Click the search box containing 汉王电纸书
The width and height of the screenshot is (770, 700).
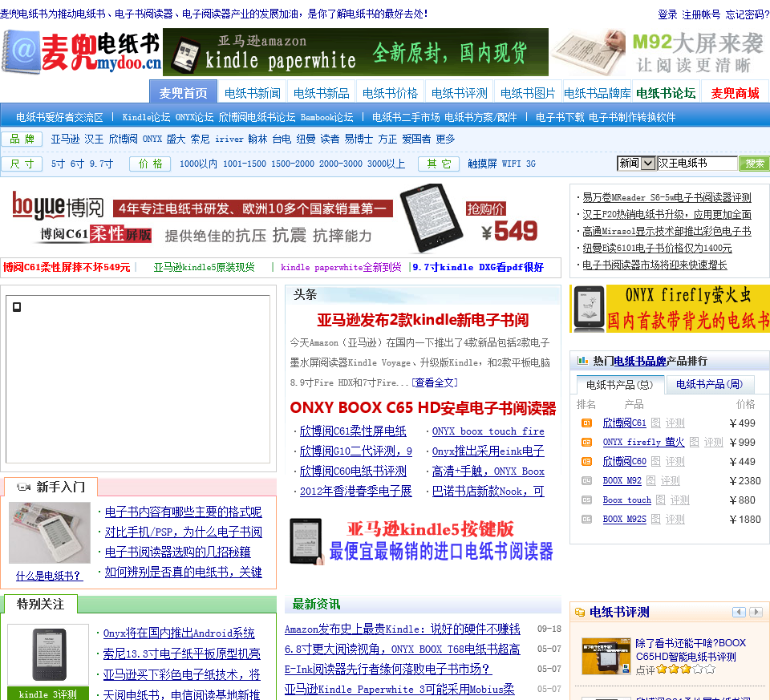tap(697, 163)
